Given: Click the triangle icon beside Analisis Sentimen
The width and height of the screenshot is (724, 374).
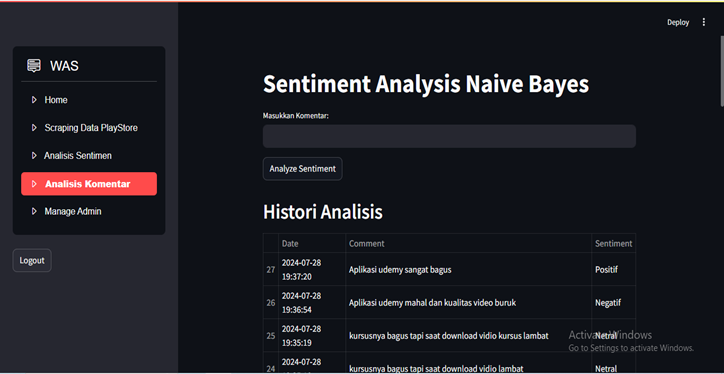Looking at the screenshot, I should pyautogui.click(x=34, y=156).
